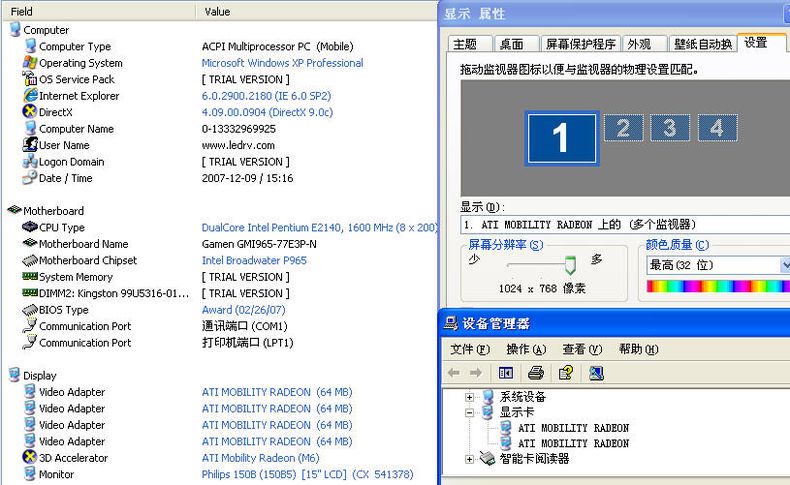
Task: Open the ATI Mobility Radeon (M6) link
Action: click(260, 458)
